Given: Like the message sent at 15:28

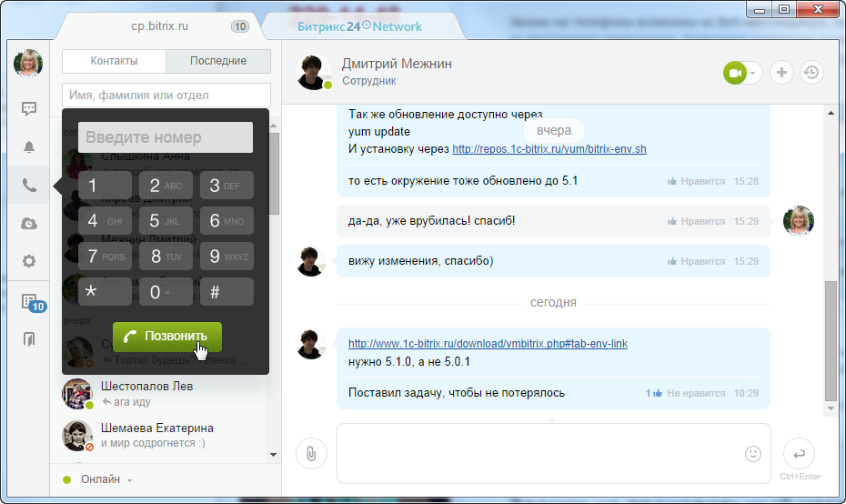Looking at the screenshot, I should (x=696, y=181).
